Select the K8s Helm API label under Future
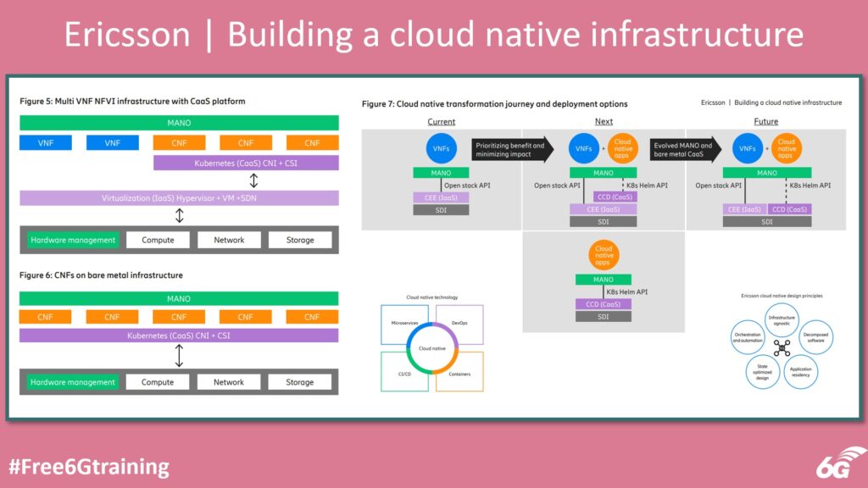The width and height of the screenshot is (868, 488). pos(810,186)
